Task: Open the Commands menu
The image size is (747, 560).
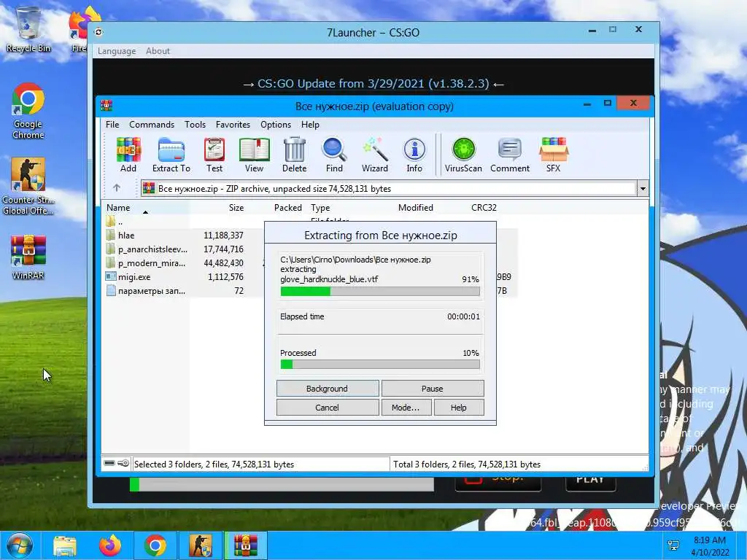Action: pyautogui.click(x=152, y=124)
